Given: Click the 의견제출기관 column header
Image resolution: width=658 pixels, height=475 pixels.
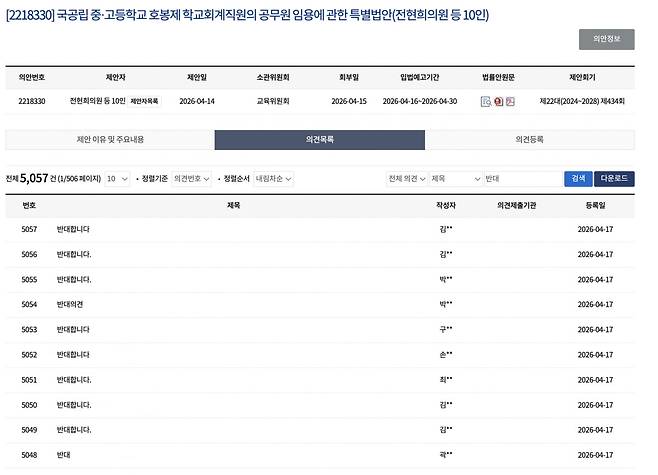Looking at the screenshot, I should click(517, 205).
